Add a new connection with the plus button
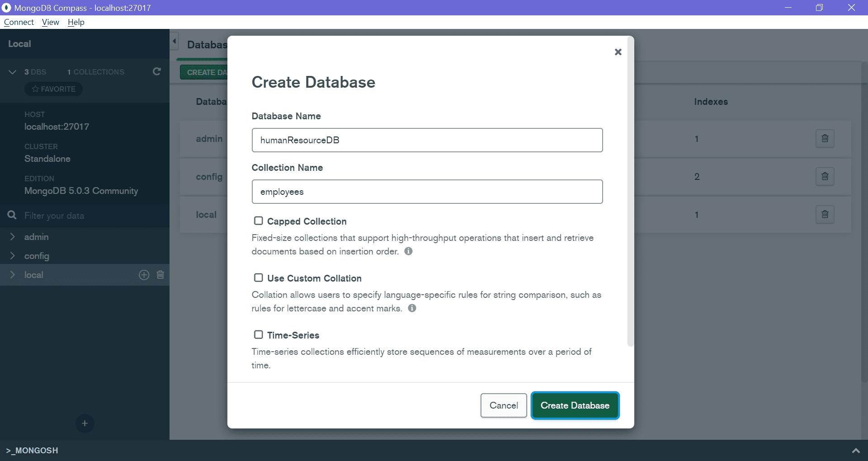Viewport: 868px width, 461px height. (84, 423)
